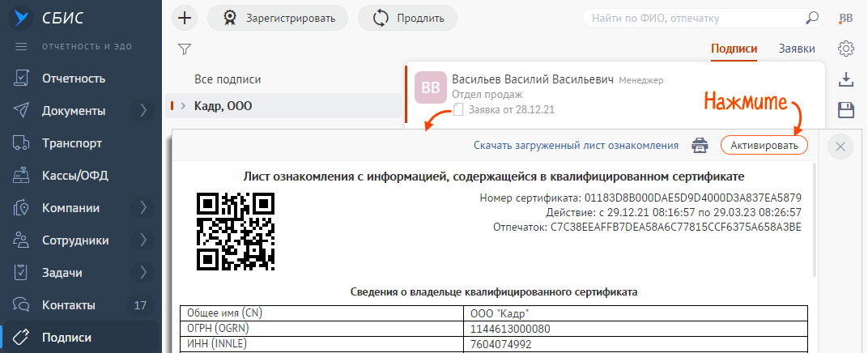
Task: Click the QR code image
Action: pos(236,232)
